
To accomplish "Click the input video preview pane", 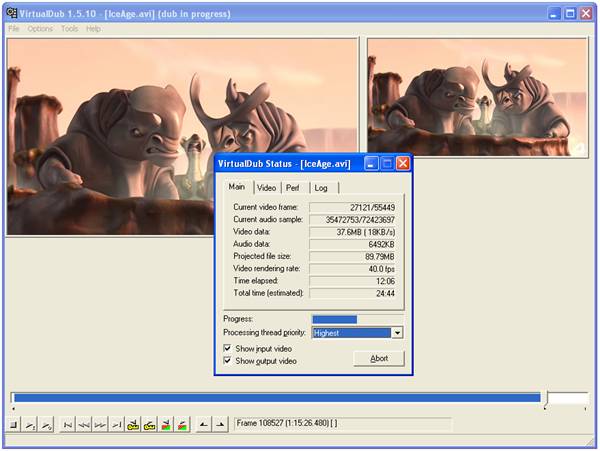I will (x=183, y=136).
